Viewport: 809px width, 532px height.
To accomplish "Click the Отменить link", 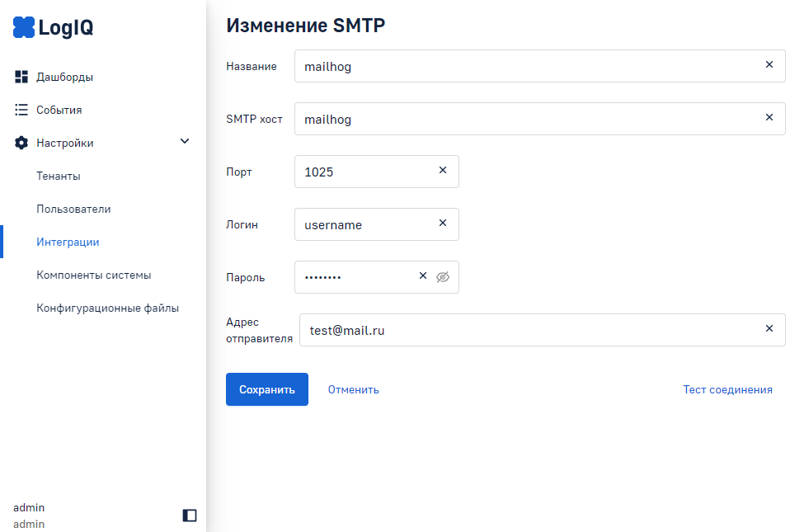I will tap(353, 389).
